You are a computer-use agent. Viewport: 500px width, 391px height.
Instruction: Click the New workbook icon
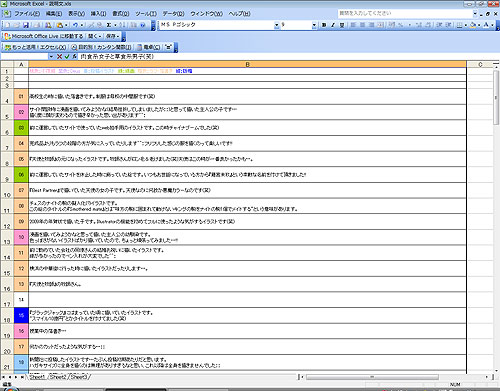point(8,25)
